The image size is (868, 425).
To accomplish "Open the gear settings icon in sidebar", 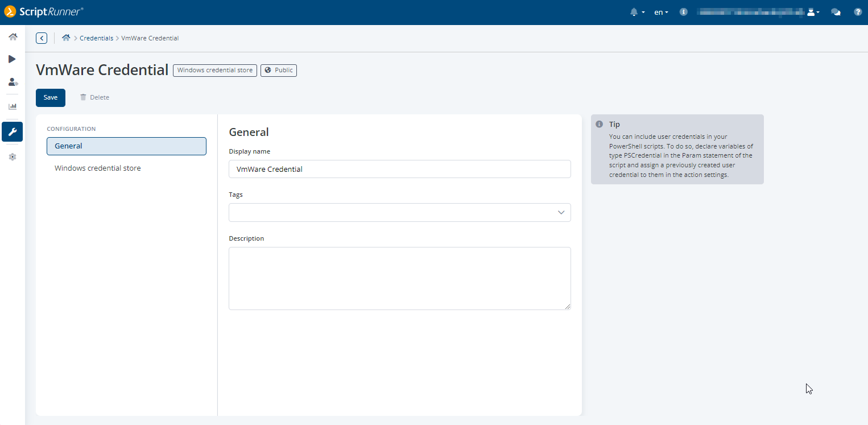I will (13, 157).
